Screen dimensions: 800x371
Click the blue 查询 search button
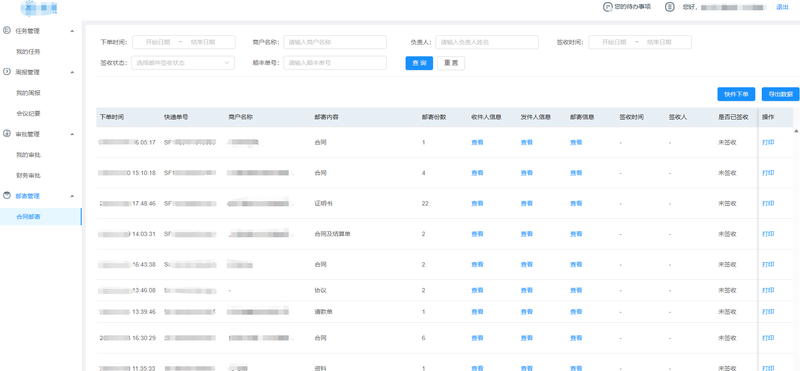[419, 63]
